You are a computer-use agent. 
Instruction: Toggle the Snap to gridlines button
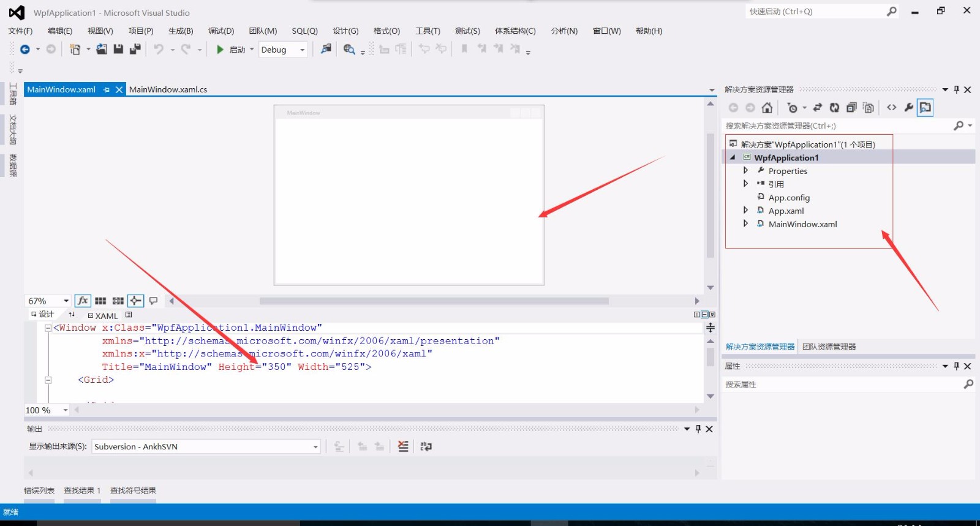click(118, 301)
